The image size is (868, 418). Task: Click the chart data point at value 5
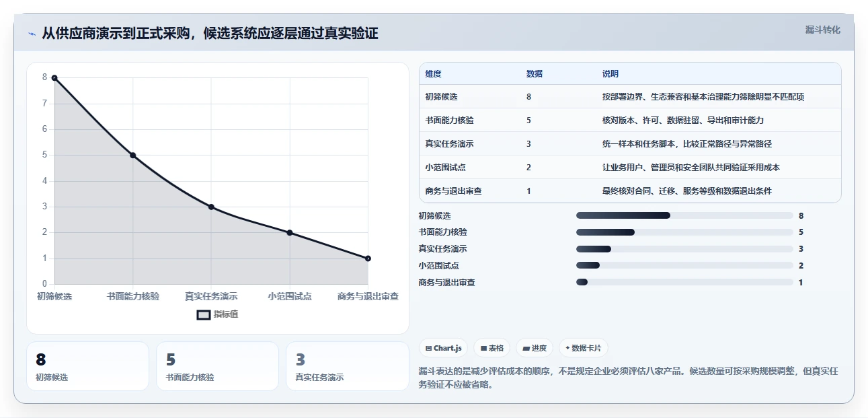[133, 155]
